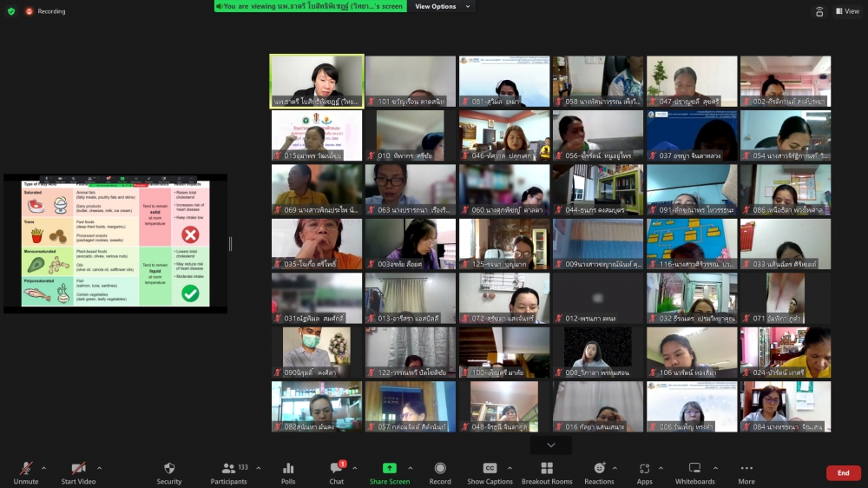
Task: Open audio settings arrow beside Unmute
Action: pos(43,468)
